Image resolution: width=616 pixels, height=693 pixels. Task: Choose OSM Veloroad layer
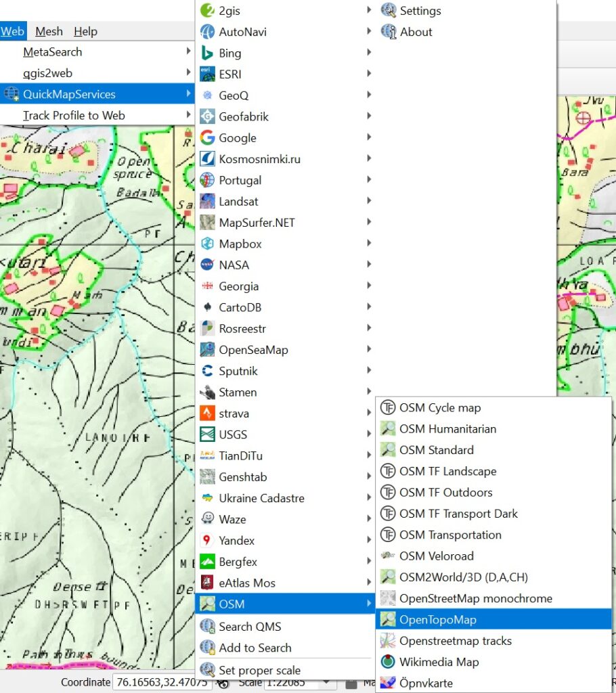[493, 556]
